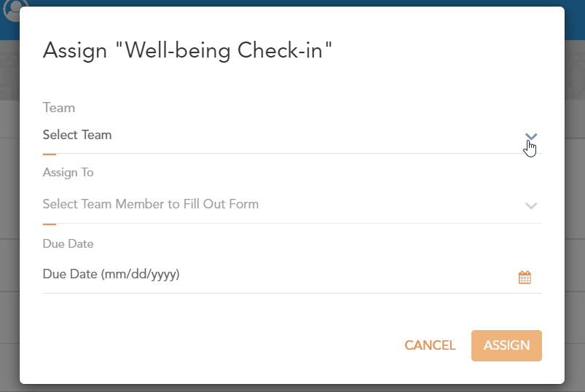Click the "Due Date" field label
Image resolution: width=585 pixels, height=392 pixels.
click(68, 243)
